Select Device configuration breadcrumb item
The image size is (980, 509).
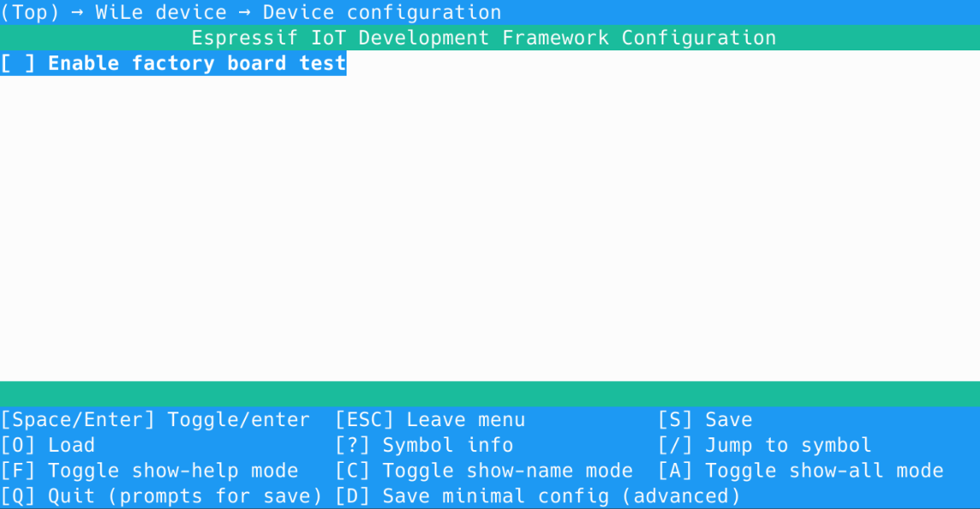pos(382,13)
